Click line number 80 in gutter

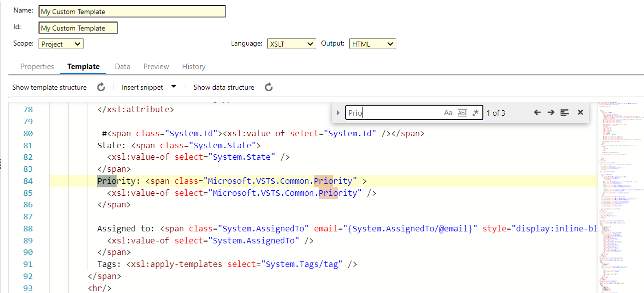pos(28,133)
